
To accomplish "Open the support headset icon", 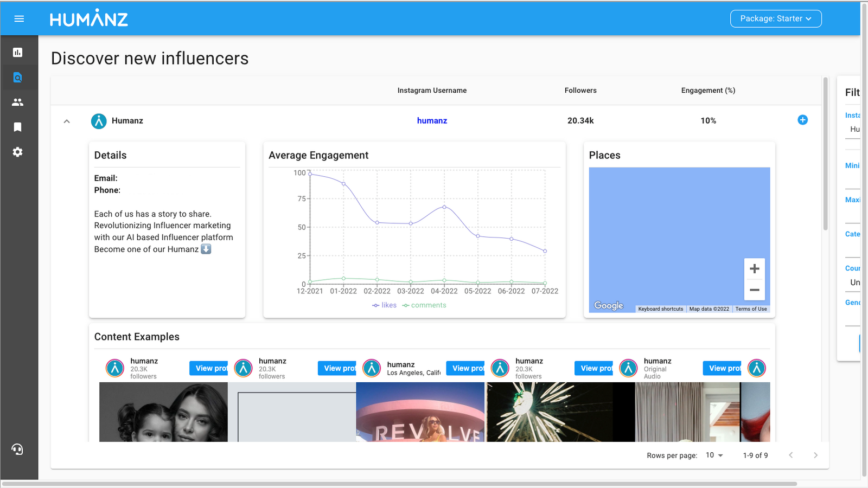I will (x=17, y=449).
